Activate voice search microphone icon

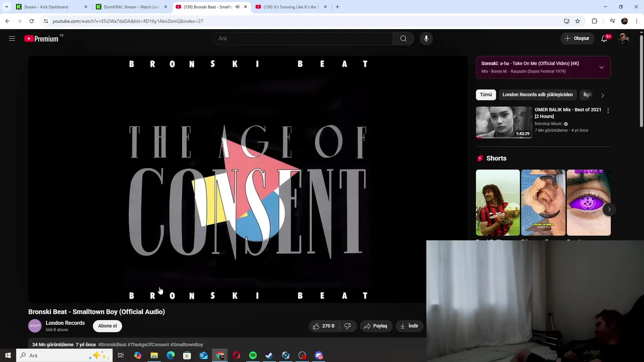pyautogui.click(x=426, y=38)
